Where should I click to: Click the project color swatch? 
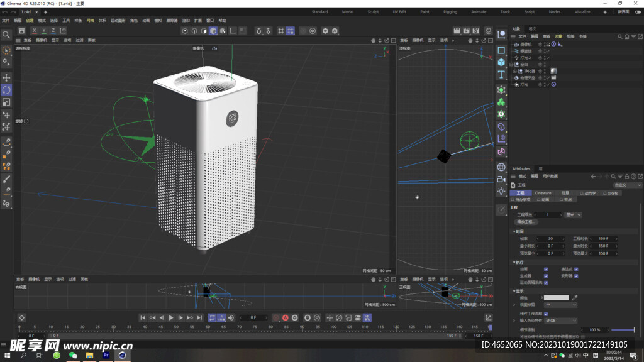pos(557,297)
